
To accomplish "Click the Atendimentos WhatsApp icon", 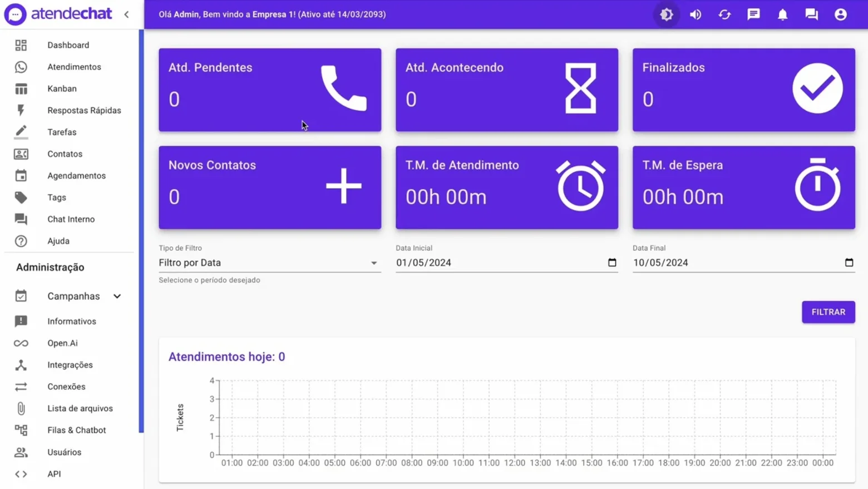I will (x=21, y=67).
